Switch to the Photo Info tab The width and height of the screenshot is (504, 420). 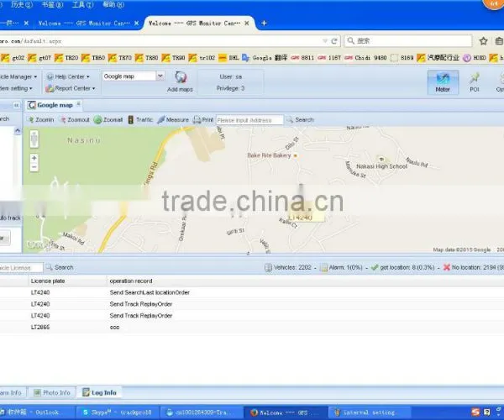tap(52, 392)
